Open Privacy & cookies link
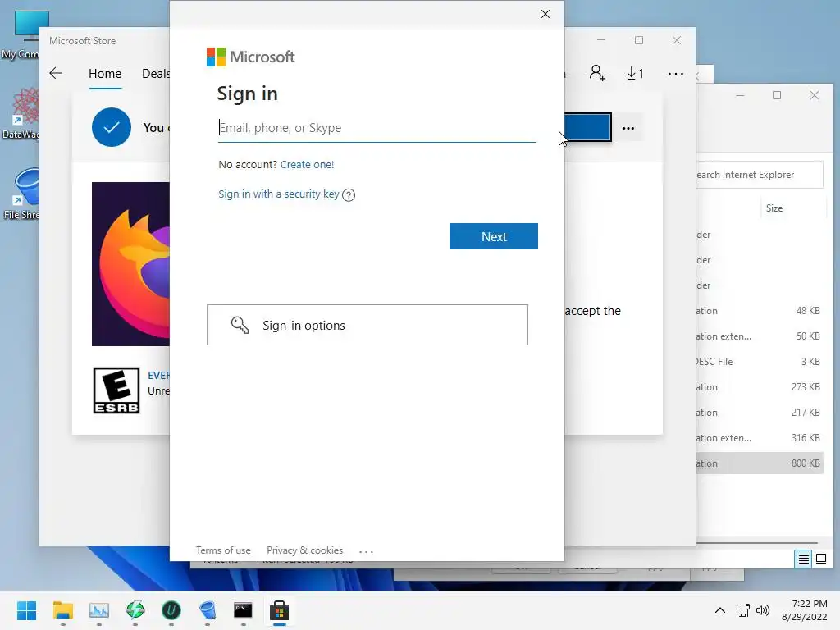 (305, 550)
